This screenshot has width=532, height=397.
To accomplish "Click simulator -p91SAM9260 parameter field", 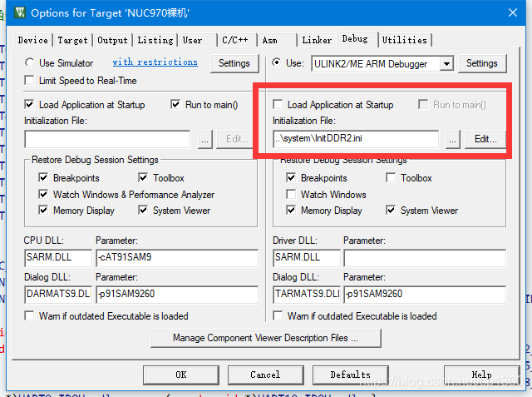I will [x=177, y=294].
